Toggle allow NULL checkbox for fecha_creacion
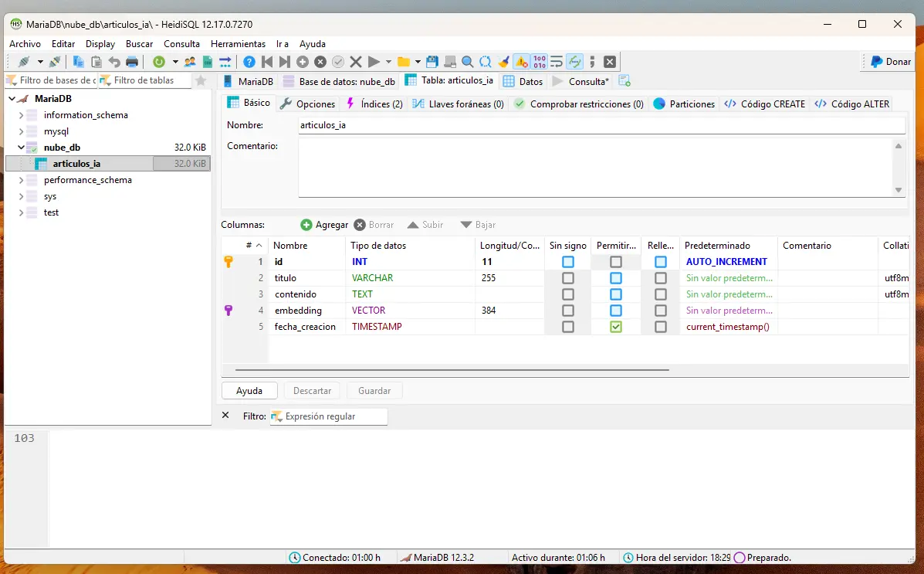The image size is (924, 574). 616,326
